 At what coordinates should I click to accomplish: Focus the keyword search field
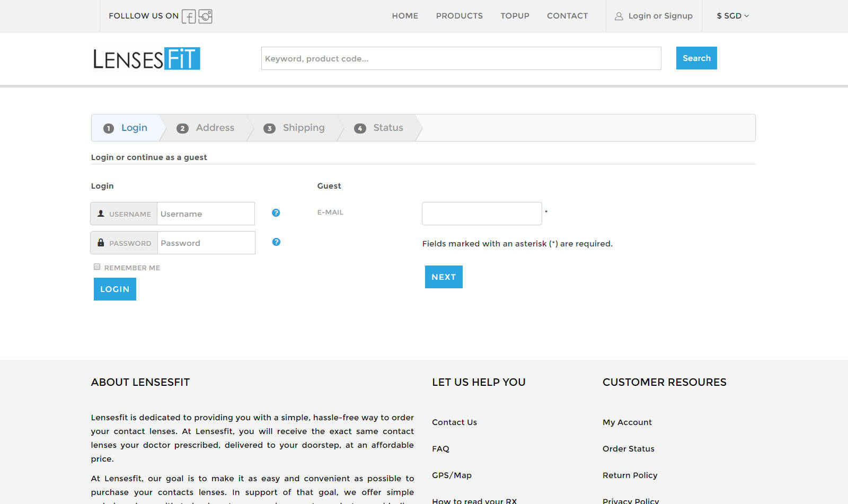pos(461,58)
